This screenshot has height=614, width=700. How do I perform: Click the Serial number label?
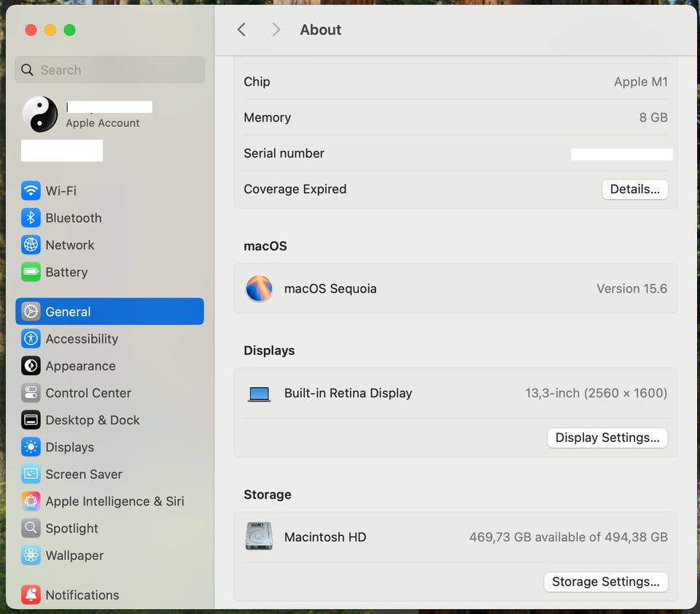pyautogui.click(x=284, y=153)
